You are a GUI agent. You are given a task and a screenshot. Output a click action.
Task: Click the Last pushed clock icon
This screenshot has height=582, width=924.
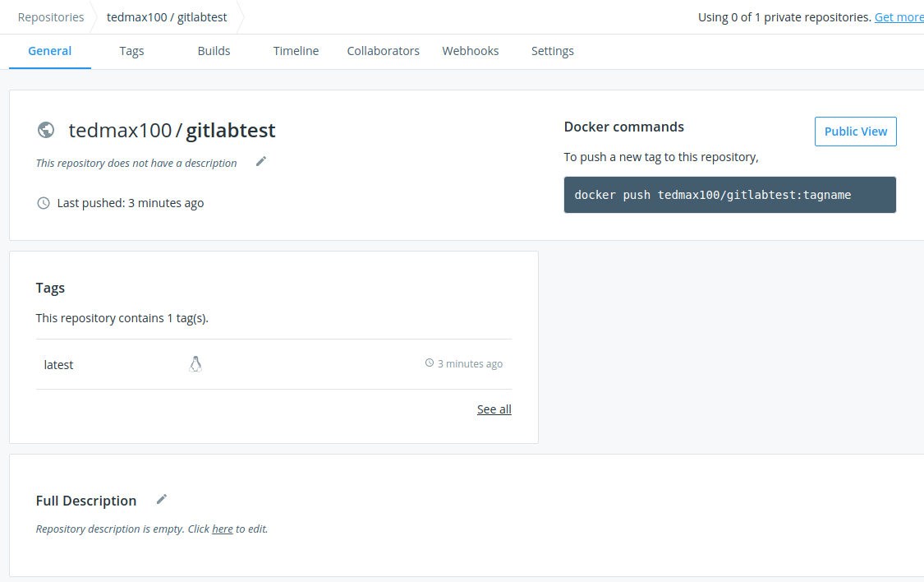[x=44, y=203]
